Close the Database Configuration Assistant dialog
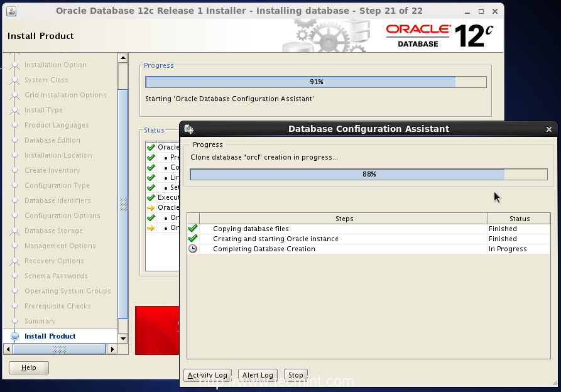Viewport: 561px width, 392px height. pos(548,129)
